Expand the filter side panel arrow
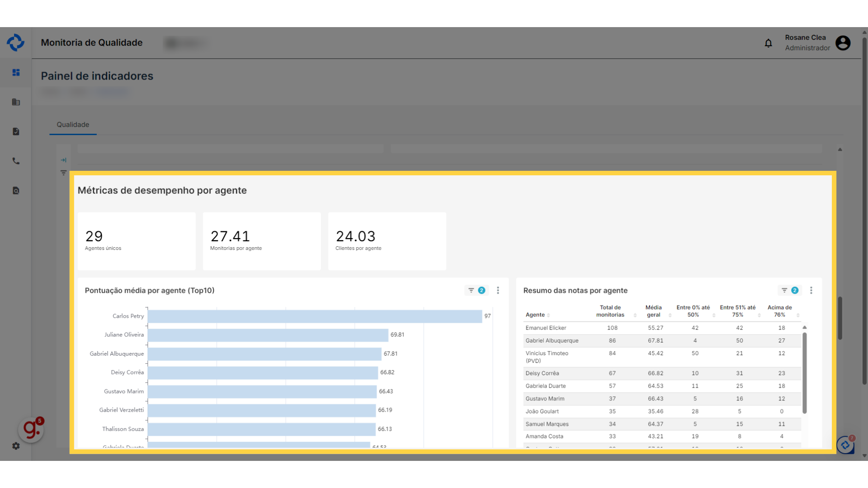The width and height of the screenshot is (868, 488). click(x=63, y=160)
